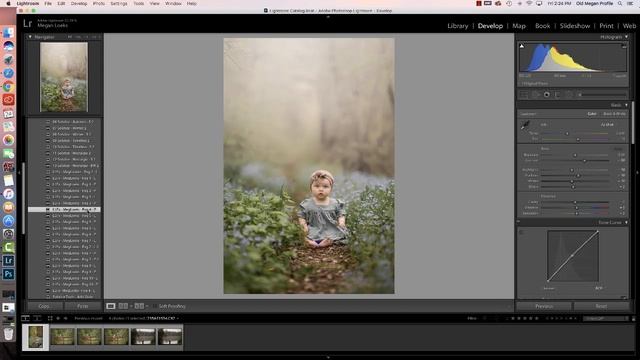
Task: Switch to the Print module
Action: pyautogui.click(x=606, y=26)
